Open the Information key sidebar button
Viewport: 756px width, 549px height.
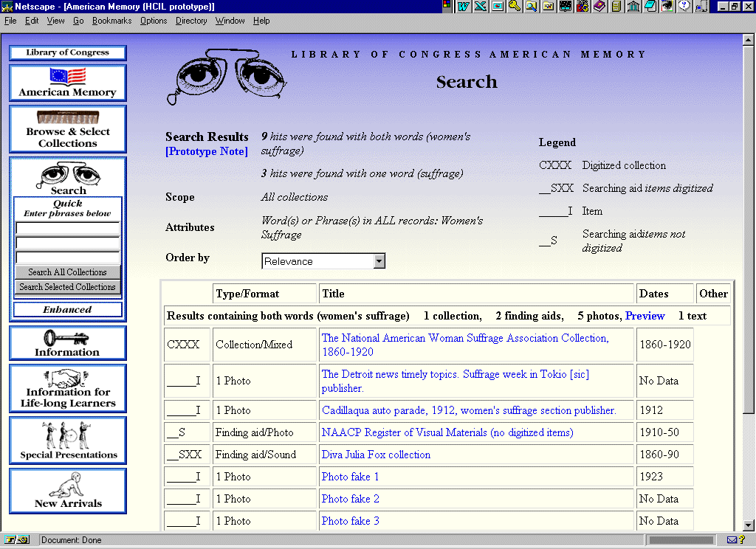[x=68, y=343]
